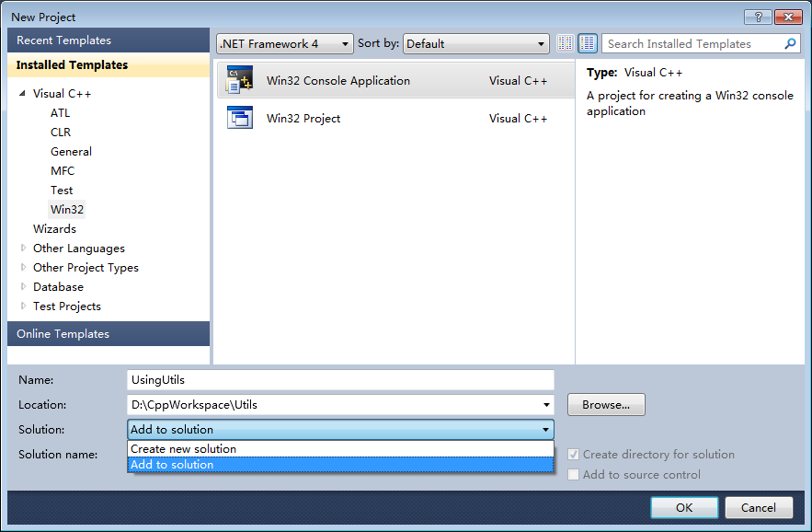Screen dimensions: 812x532
Task: Click the help question mark button
Action: click(x=758, y=17)
